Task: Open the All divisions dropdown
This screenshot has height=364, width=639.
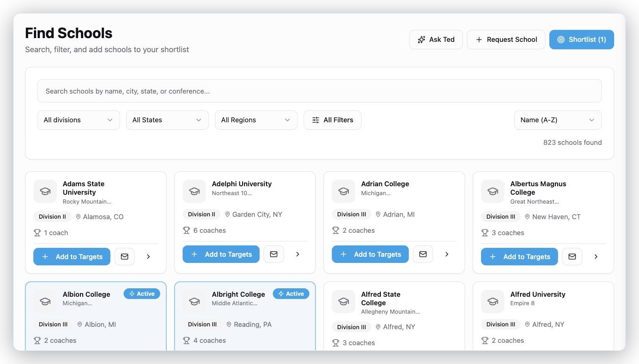Action: pyautogui.click(x=79, y=120)
